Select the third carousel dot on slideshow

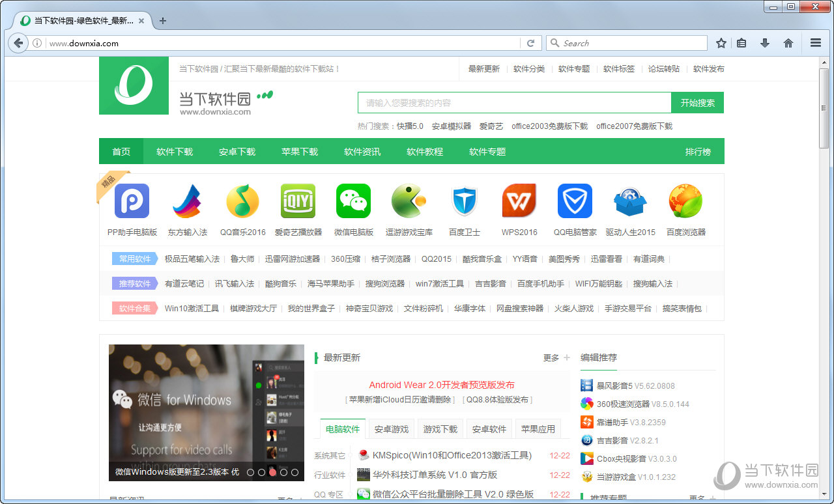(272, 472)
